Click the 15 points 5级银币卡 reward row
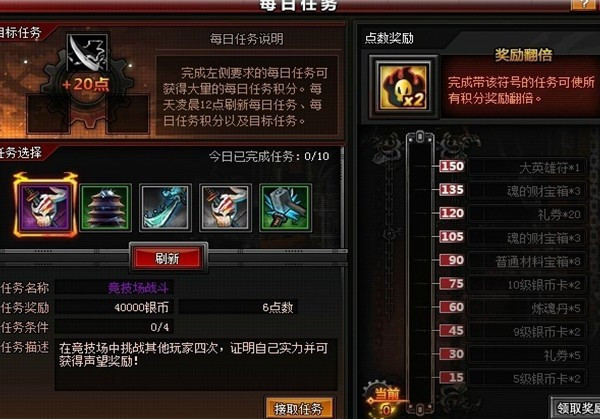600x419 pixels. pyautogui.click(x=513, y=378)
